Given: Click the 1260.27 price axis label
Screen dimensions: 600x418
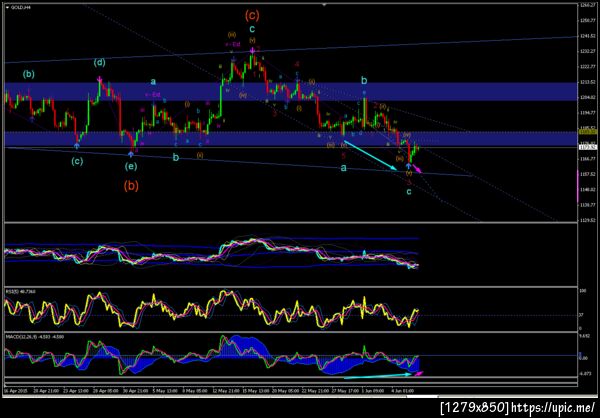Looking at the screenshot, I should [588, 5].
